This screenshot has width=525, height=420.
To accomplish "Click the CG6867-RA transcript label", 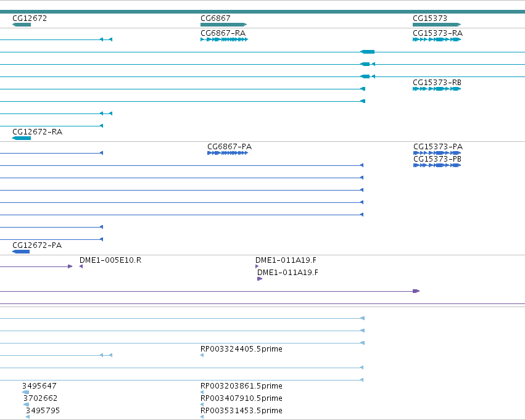I will tap(223, 33).
